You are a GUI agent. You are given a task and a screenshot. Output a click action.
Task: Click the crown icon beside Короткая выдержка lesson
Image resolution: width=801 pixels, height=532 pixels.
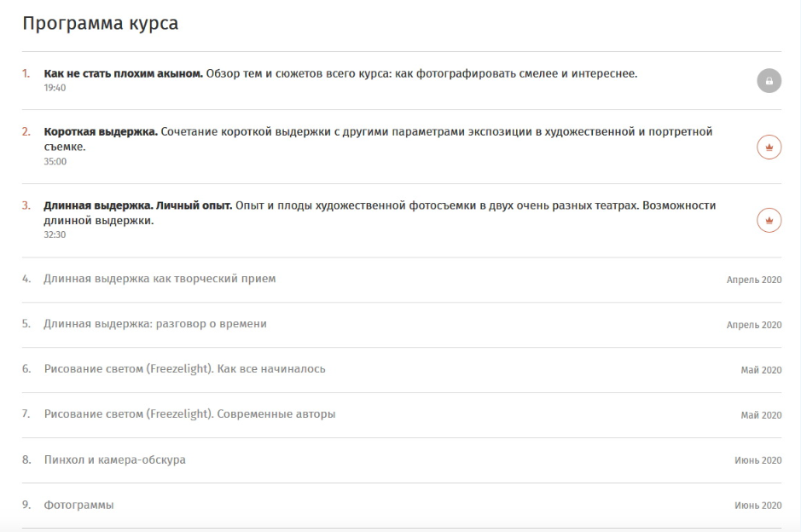tap(769, 147)
